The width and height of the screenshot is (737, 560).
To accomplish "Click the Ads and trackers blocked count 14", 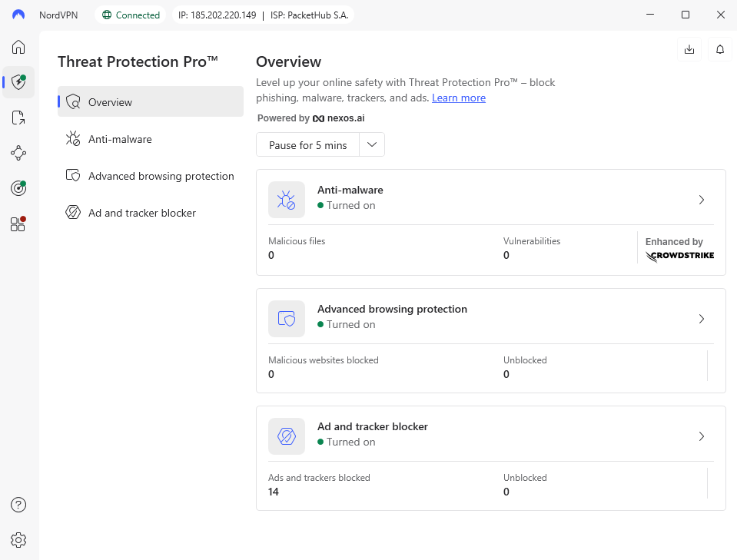I will tap(274, 492).
